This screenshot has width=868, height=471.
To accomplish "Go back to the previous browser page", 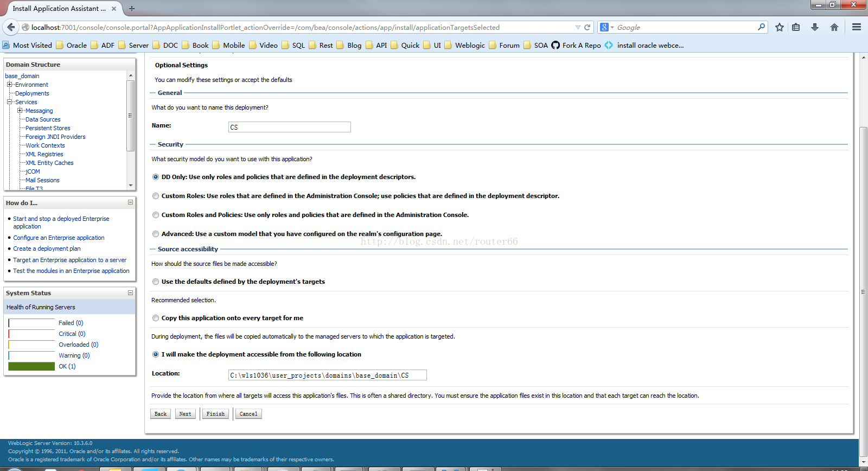I will point(11,27).
